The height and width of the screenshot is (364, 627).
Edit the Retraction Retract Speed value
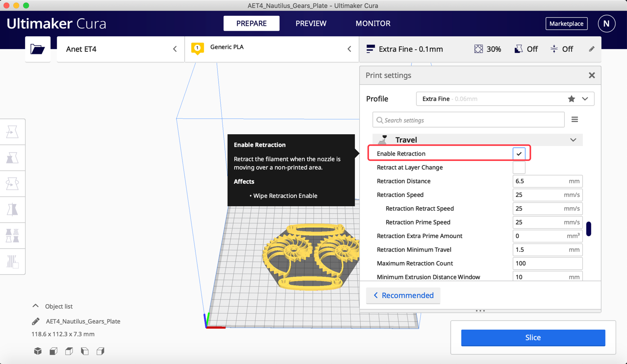[548, 209]
